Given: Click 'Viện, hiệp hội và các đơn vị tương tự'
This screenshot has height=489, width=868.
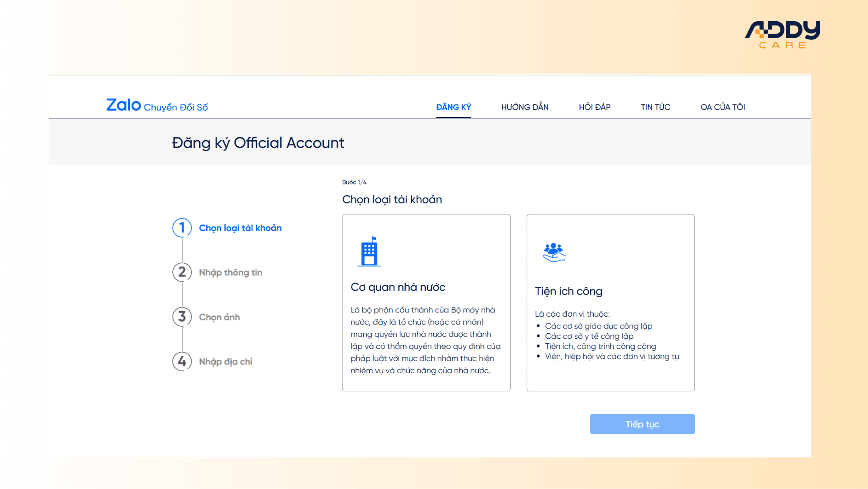Looking at the screenshot, I should click(x=612, y=357).
